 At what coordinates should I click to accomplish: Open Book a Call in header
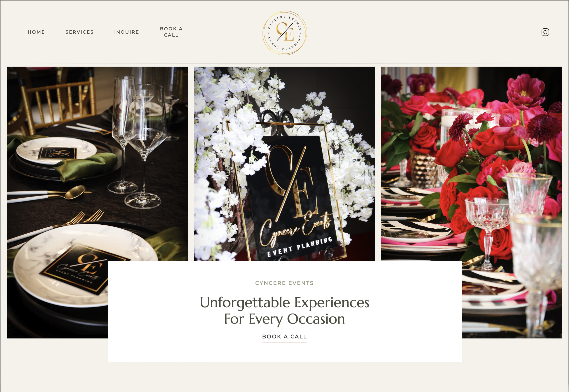coord(171,32)
